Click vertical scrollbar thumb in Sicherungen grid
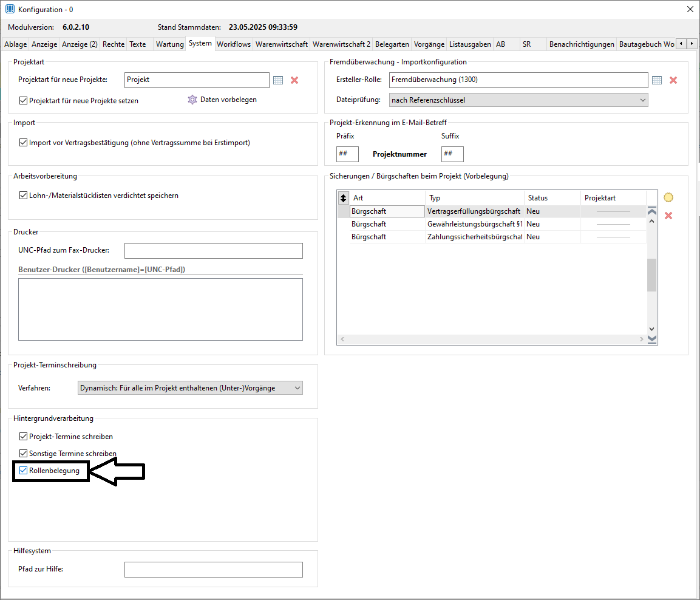This screenshot has height=600, width=700. (x=652, y=275)
